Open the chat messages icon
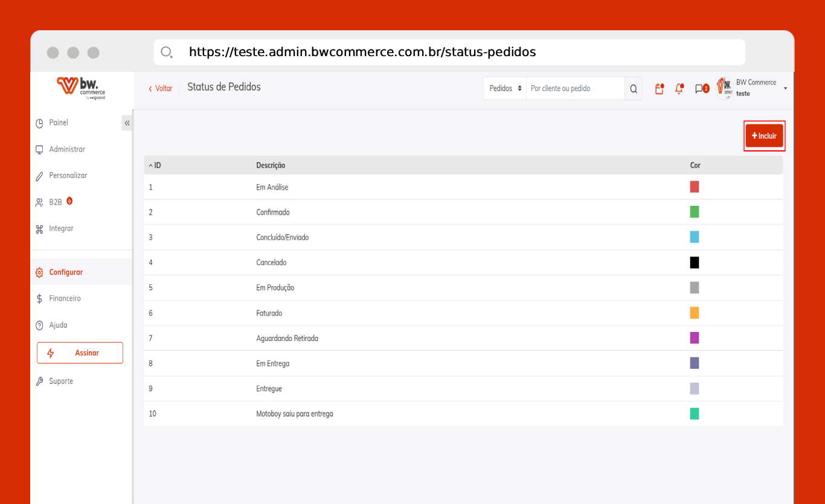 [x=700, y=89]
